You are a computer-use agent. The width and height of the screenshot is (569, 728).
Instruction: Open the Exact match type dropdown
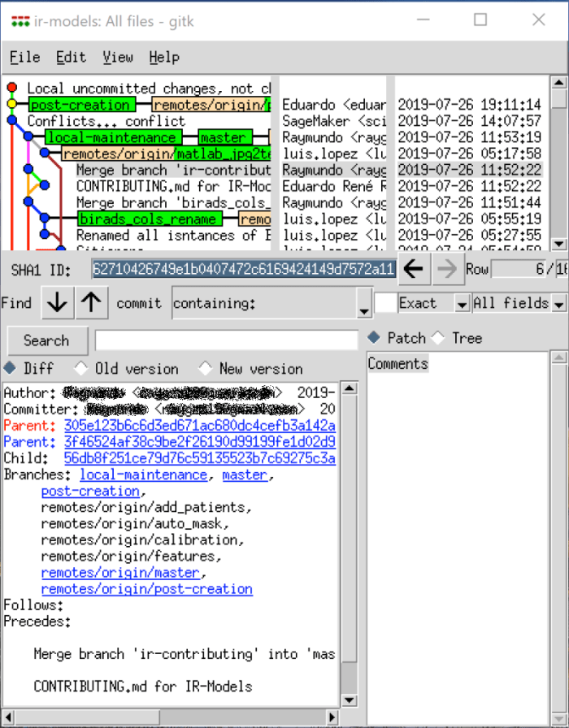point(461,304)
